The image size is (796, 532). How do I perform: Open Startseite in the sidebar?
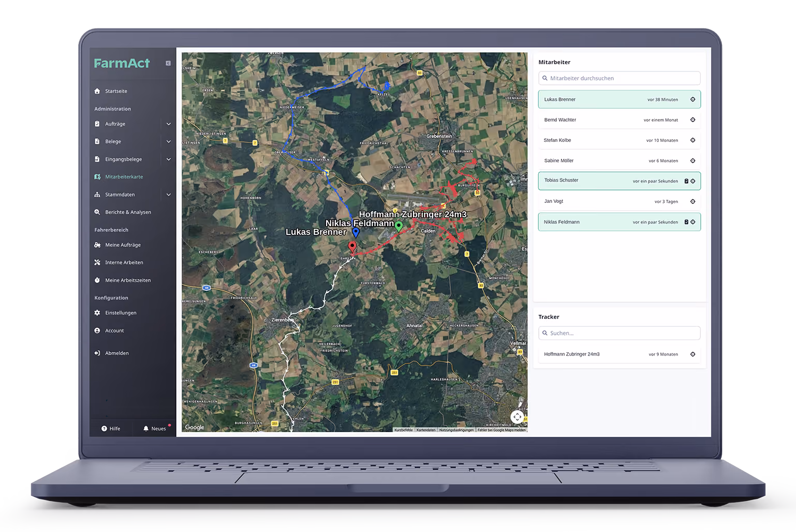[x=116, y=91]
